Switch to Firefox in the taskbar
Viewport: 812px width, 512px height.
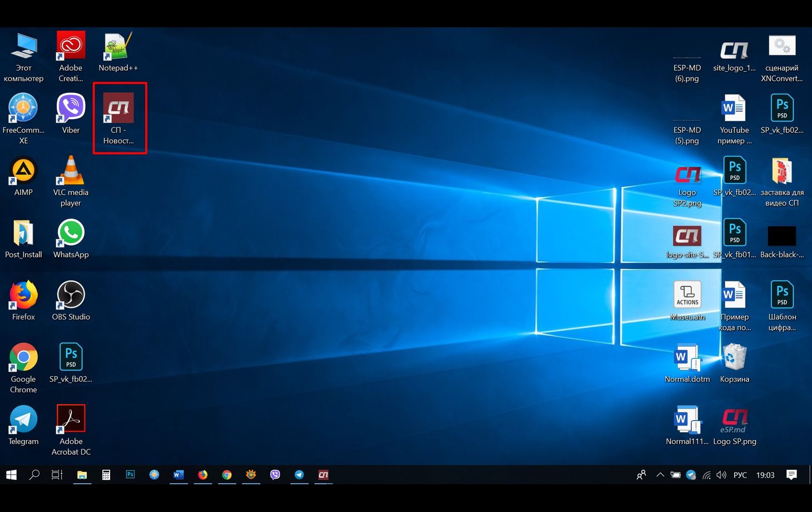[202, 475]
